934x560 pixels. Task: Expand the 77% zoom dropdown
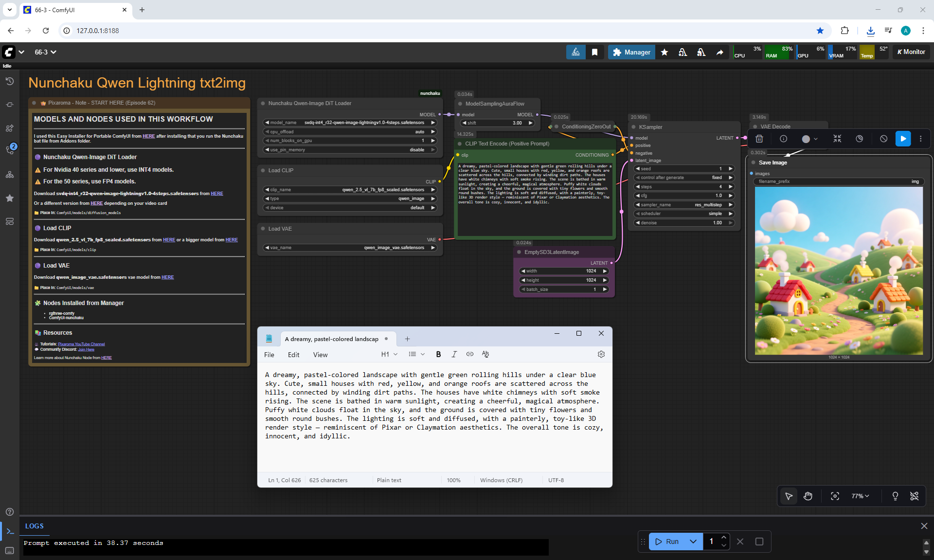pyautogui.click(x=860, y=496)
